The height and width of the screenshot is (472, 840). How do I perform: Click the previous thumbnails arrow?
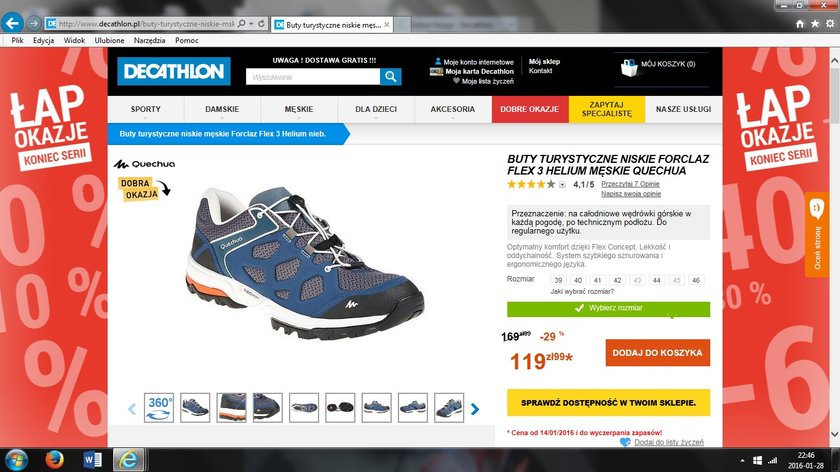[x=132, y=409]
